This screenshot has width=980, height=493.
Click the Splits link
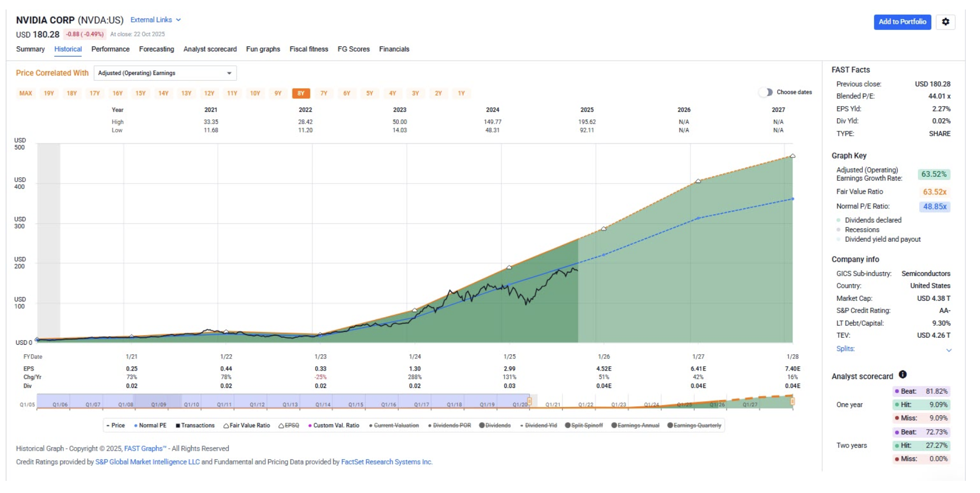point(845,349)
